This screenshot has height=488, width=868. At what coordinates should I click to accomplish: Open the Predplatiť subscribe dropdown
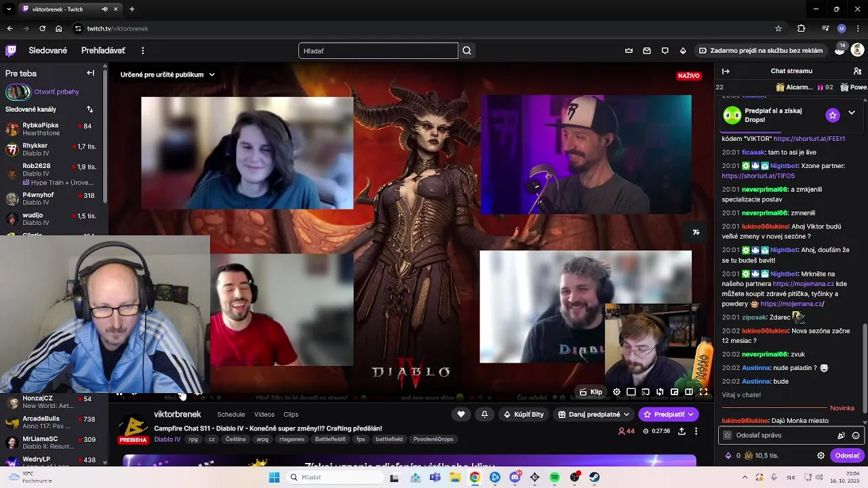click(668, 414)
